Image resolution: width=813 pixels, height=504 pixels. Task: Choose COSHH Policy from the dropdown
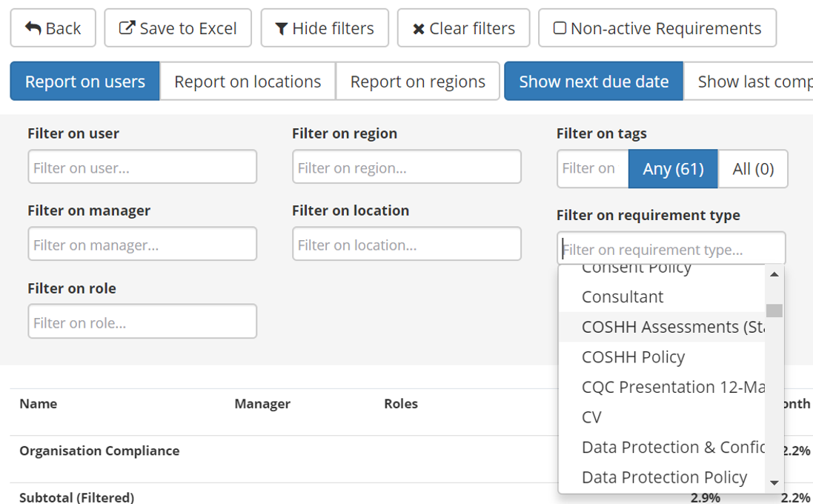633,357
